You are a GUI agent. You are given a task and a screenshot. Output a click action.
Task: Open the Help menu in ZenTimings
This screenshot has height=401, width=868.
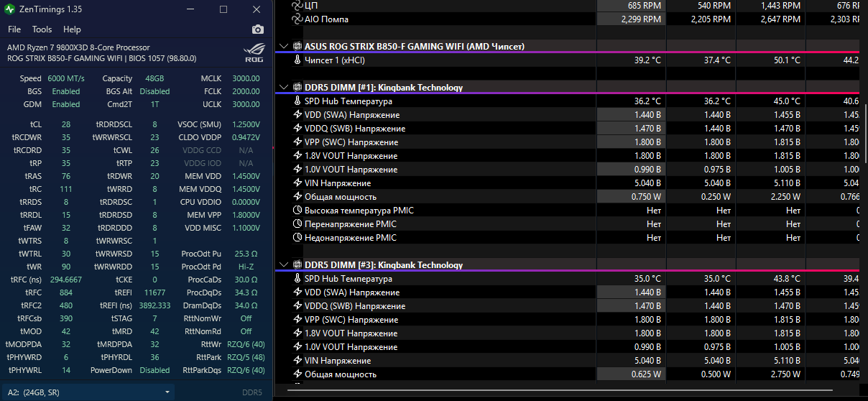click(x=72, y=29)
